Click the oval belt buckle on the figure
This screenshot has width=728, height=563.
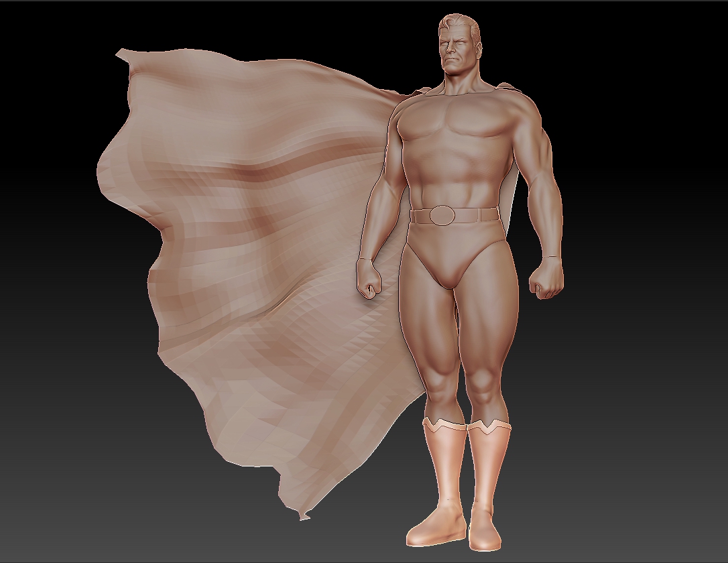443,215
